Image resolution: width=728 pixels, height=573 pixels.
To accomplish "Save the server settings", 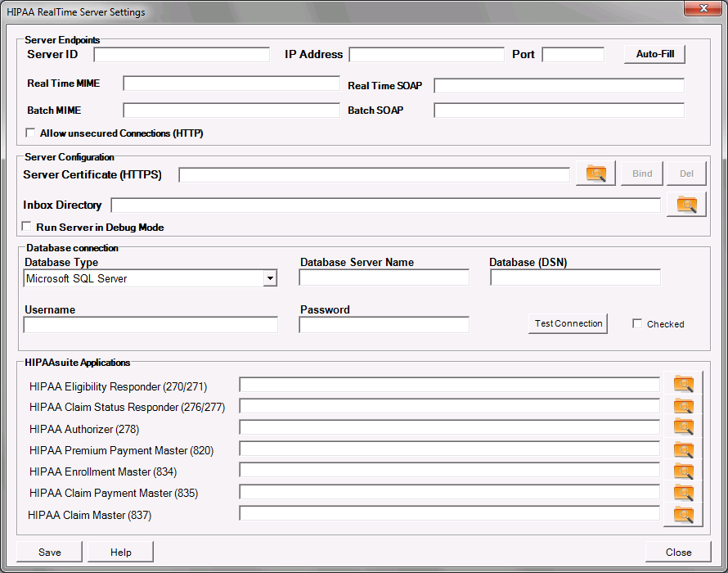I will tap(50, 552).
